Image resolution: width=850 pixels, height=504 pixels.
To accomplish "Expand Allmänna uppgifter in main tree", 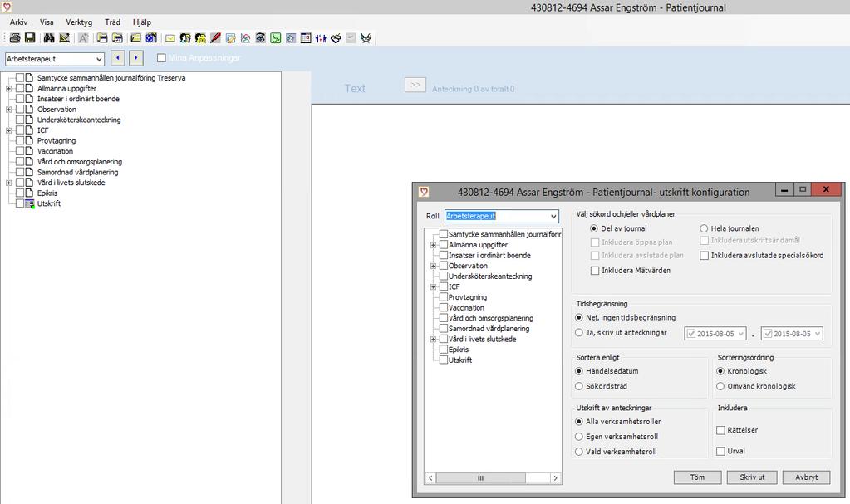I will [x=8, y=88].
